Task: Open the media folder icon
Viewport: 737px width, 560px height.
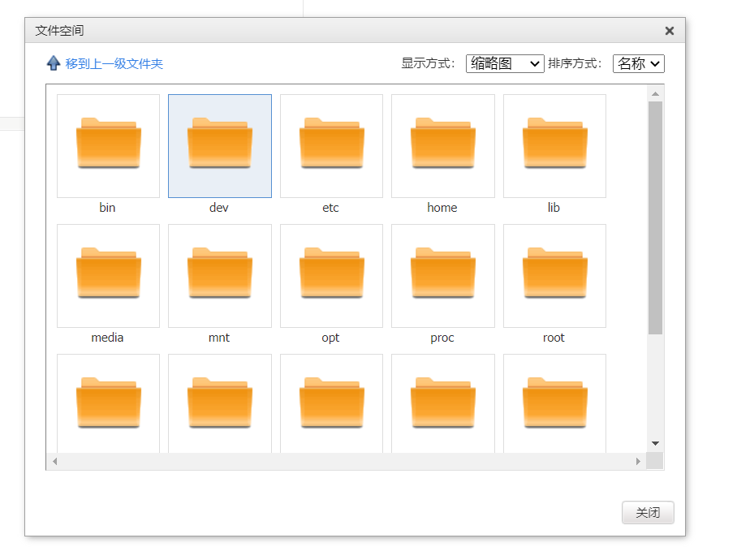Action: click(x=108, y=273)
